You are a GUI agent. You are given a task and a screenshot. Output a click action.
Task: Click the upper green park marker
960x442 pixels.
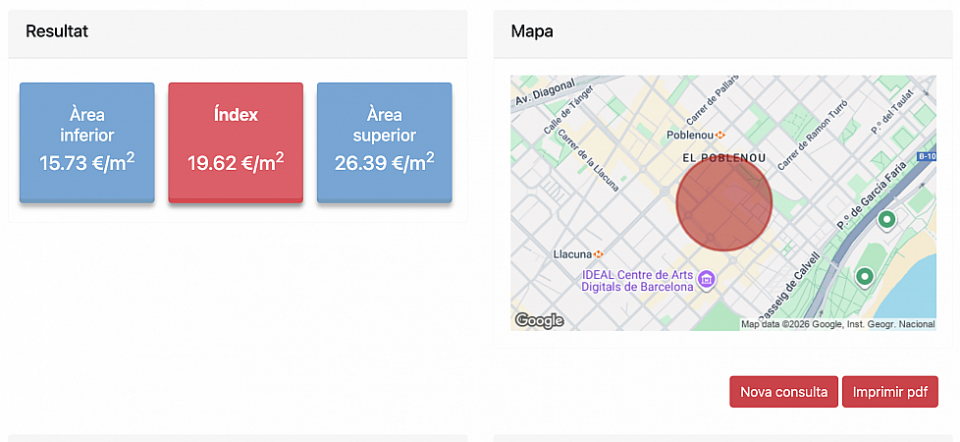885,221
